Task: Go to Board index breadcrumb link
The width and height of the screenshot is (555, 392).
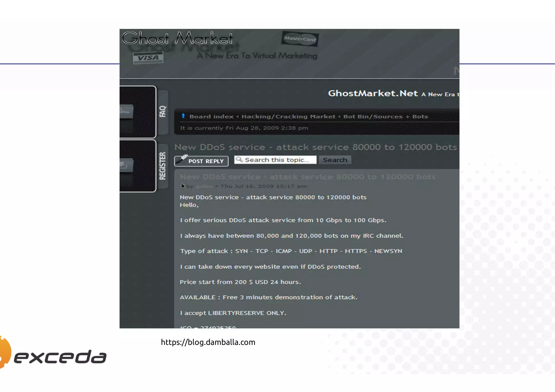Action: pyautogui.click(x=211, y=116)
